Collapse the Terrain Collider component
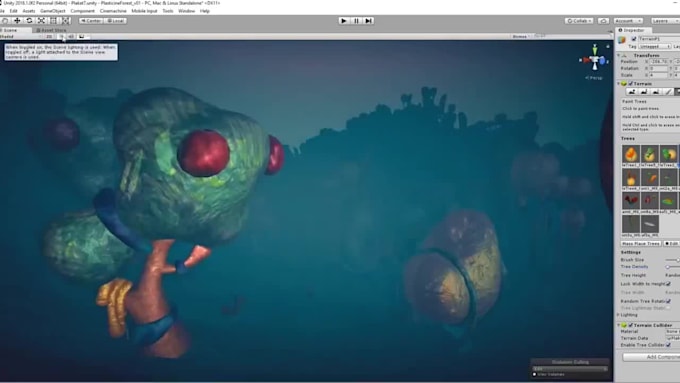 click(x=619, y=325)
